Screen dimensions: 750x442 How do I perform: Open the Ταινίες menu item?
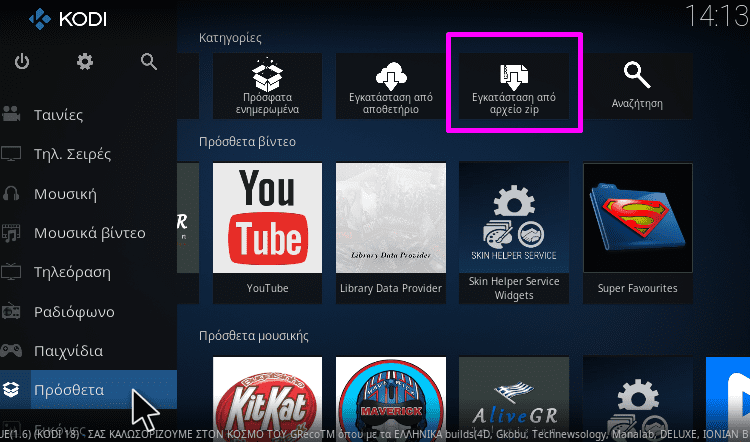(x=88, y=115)
